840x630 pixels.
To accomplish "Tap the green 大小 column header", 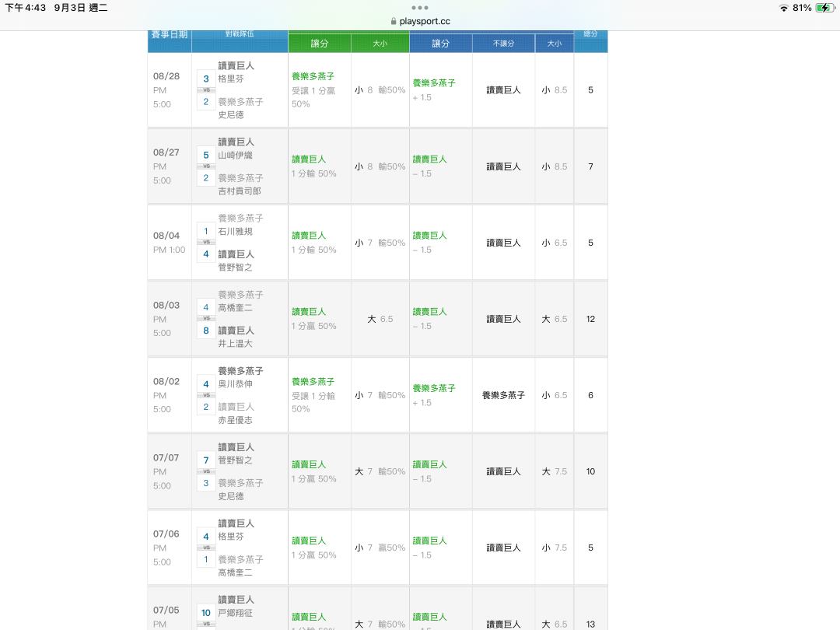I will pos(380,44).
